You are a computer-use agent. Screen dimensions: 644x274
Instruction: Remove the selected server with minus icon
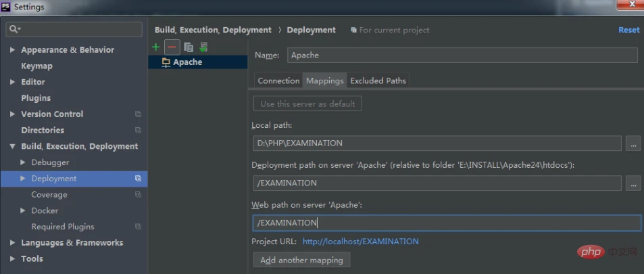[x=172, y=47]
